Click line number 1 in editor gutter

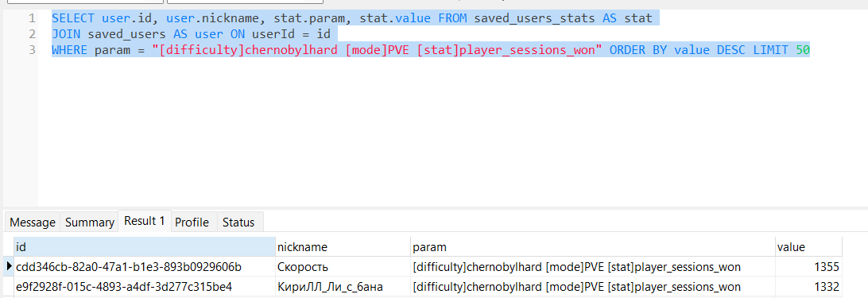click(32, 17)
